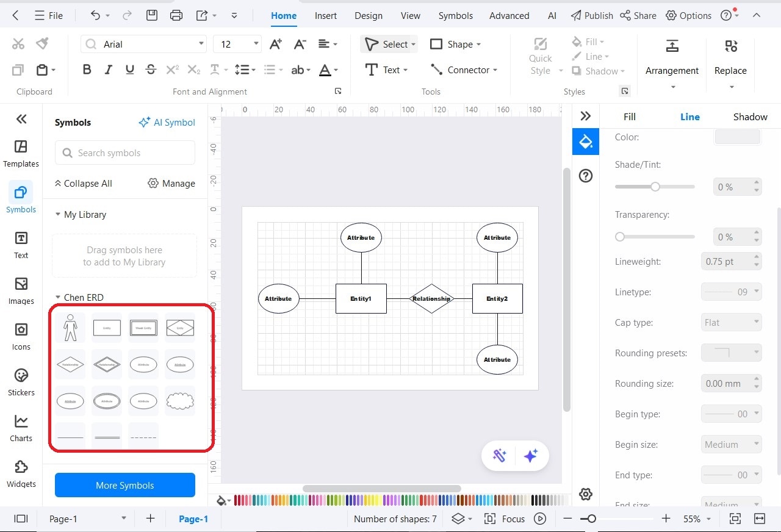This screenshot has height=532, width=781.
Task: Click the line Color swatch
Action: click(x=738, y=137)
